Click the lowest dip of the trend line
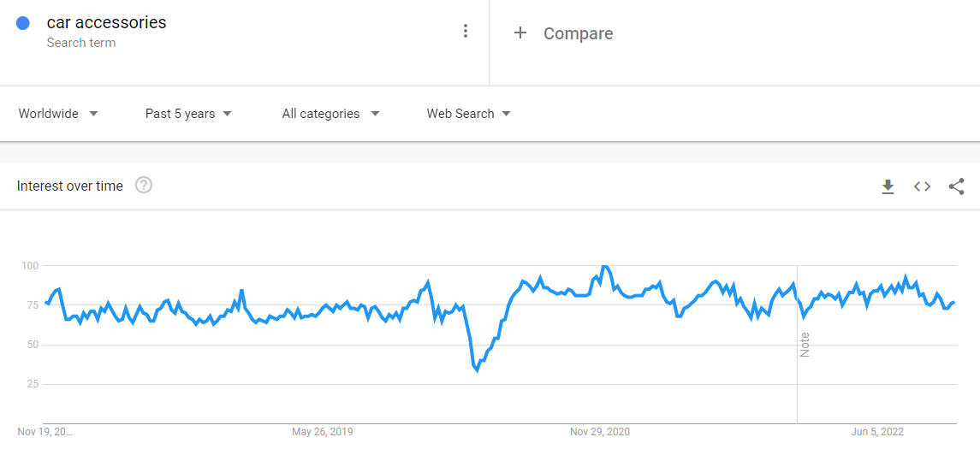980x455 pixels. [x=477, y=369]
